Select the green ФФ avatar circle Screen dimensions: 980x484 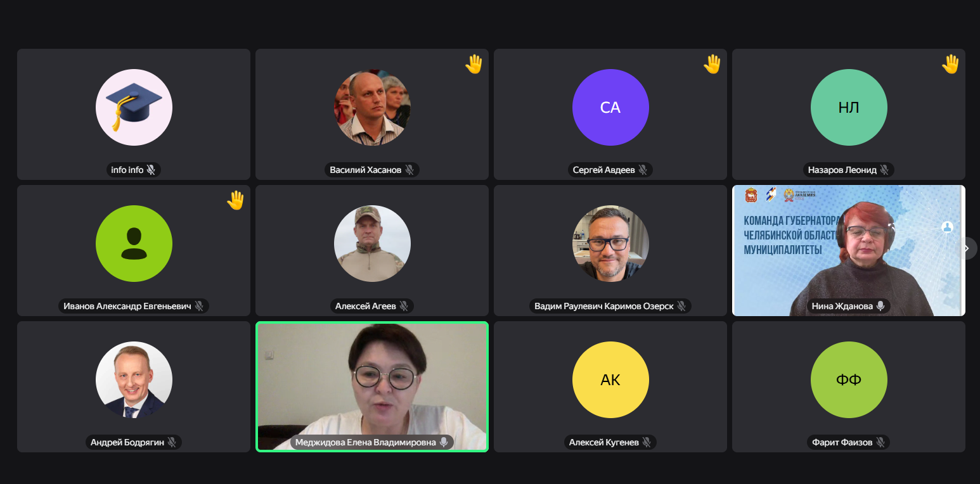coord(849,380)
